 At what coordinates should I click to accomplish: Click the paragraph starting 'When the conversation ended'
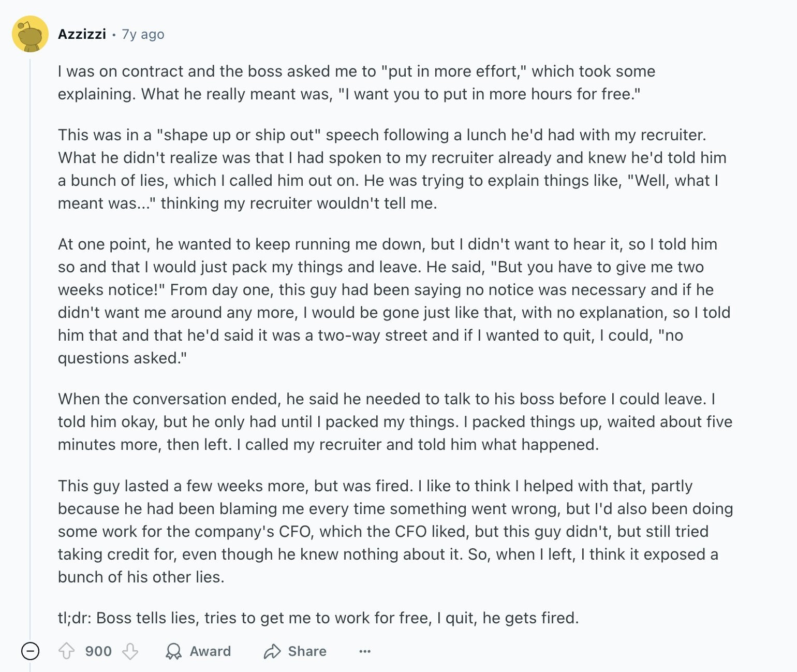395,421
